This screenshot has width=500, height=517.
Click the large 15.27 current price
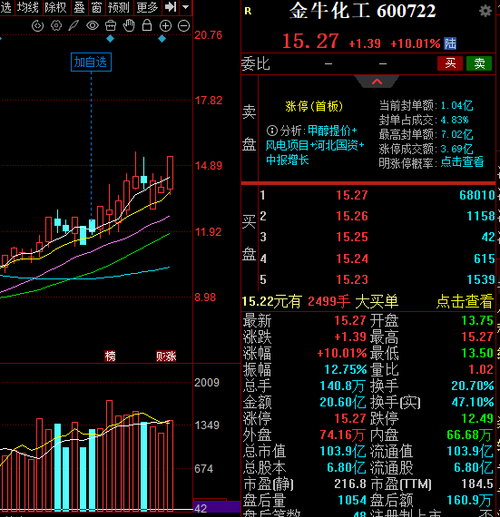[x=310, y=41]
